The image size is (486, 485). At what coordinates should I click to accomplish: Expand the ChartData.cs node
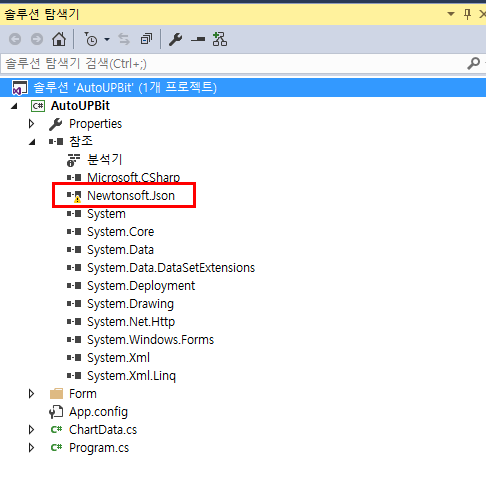point(31,430)
